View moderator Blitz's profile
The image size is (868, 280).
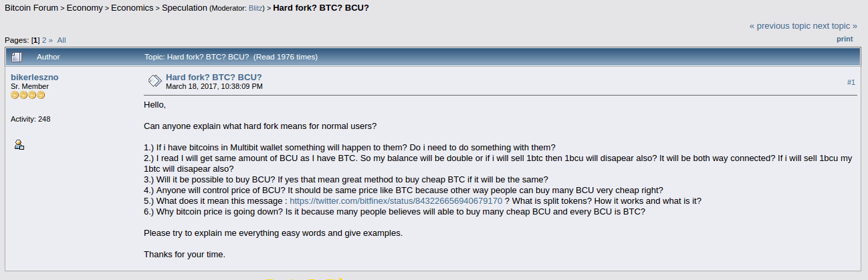pyautogui.click(x=256, y=8)
